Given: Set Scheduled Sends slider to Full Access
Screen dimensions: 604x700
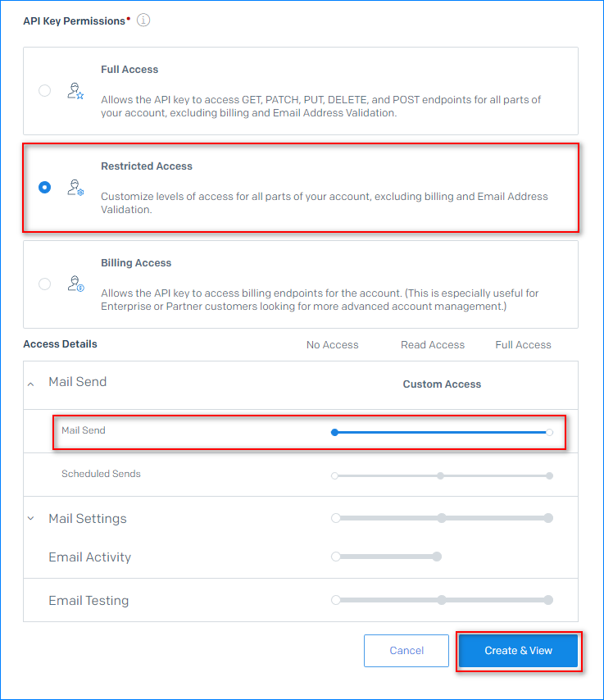Looking at the screenshot, I should pyautogui.click(x=550, y=476).
